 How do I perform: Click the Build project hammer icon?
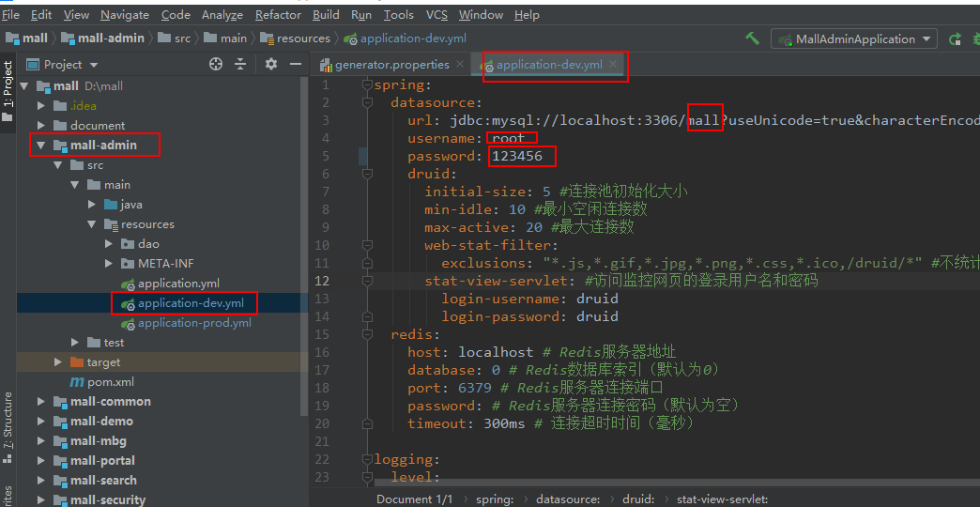click(x=752, y=38)
